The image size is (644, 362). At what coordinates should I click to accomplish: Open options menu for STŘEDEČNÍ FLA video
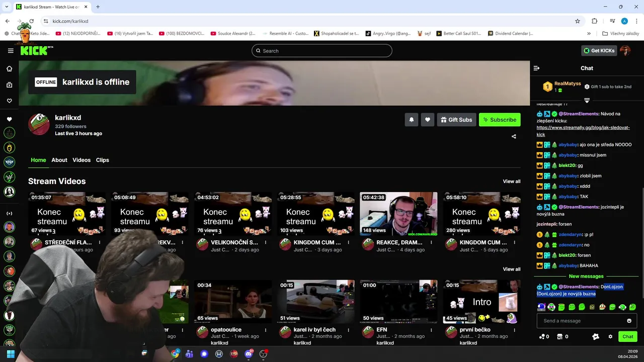click(x=100, y=242)
